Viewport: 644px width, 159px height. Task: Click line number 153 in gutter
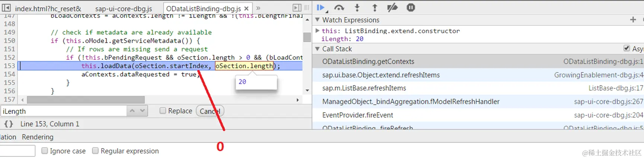(x=9, y=66)
